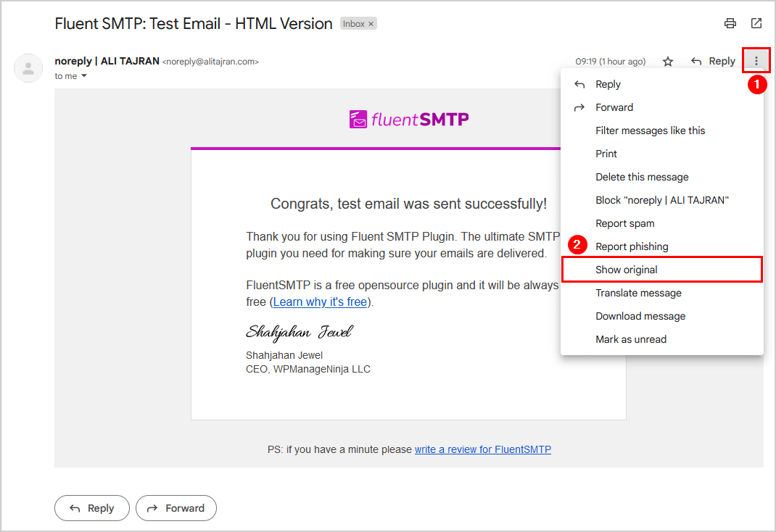This screenshot has width=776, height=532.
Task: Choose Report phishing
Action: coord(661,246)
